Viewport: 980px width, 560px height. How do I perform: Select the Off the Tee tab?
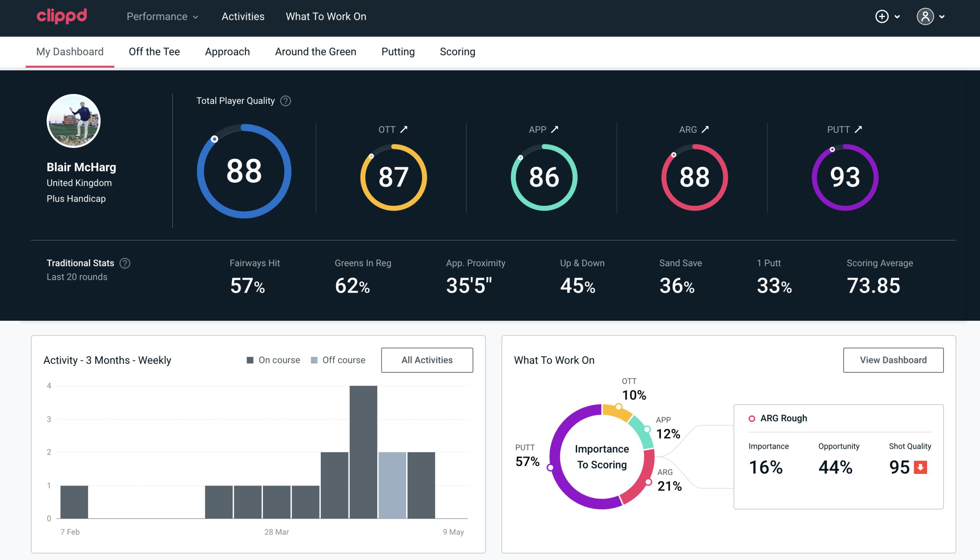(x=154, y=51)
